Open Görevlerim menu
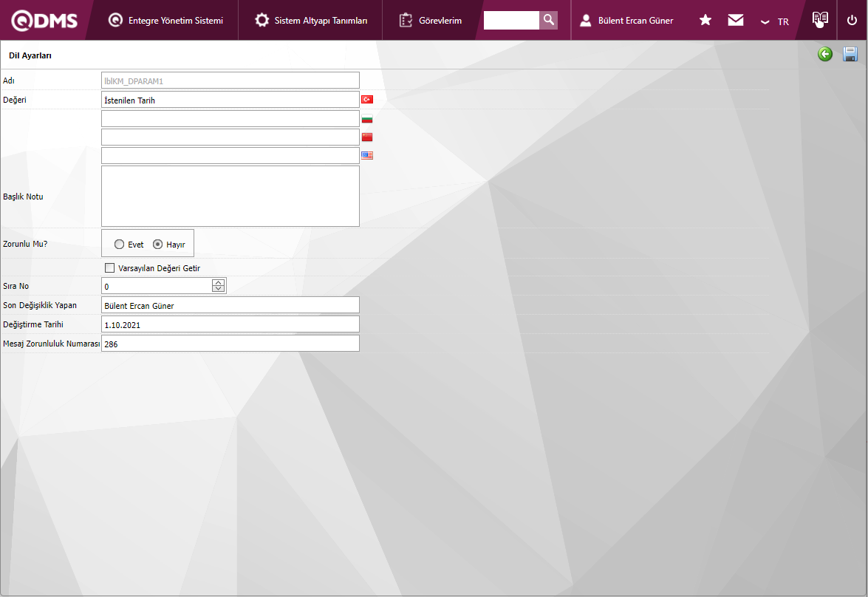This screenshot has height=597, width=868. tap(430, 21)
